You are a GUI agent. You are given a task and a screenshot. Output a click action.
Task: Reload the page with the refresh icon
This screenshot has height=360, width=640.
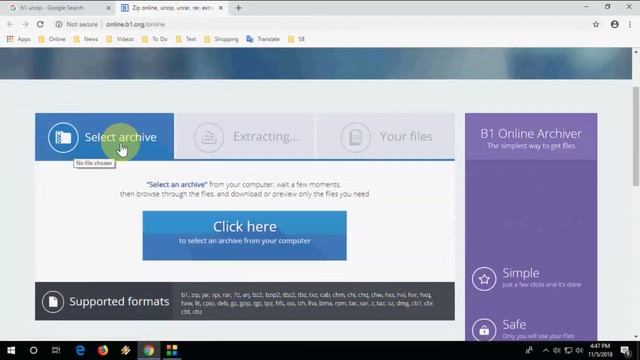(40, 24)
